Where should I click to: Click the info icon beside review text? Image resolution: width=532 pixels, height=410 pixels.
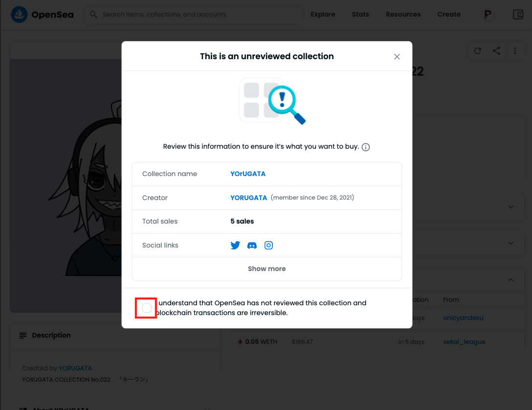366,147
